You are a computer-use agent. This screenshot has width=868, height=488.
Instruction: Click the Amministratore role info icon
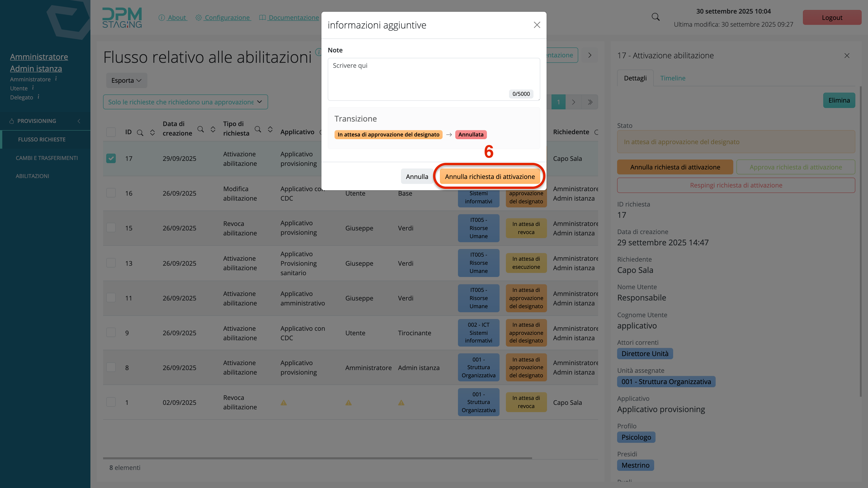[56, 79]
